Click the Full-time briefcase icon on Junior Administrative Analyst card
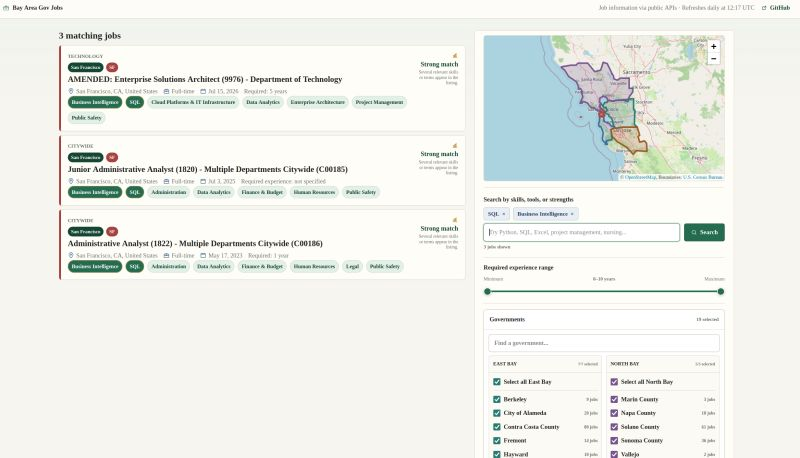800x458 pixels. [x=166, y=181]
